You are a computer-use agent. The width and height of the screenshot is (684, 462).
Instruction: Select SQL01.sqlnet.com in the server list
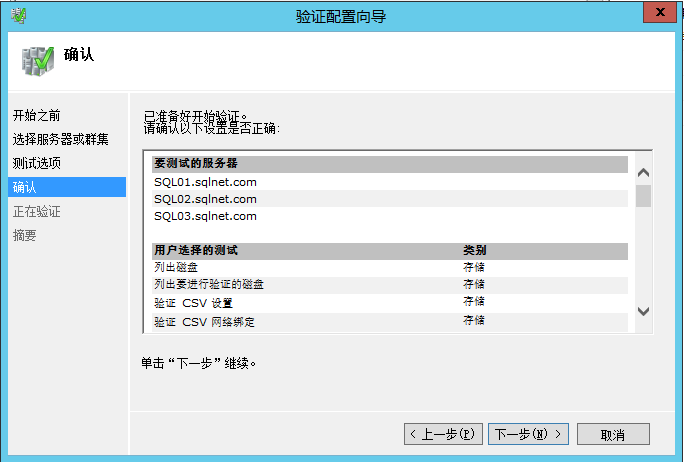point(390,182)
